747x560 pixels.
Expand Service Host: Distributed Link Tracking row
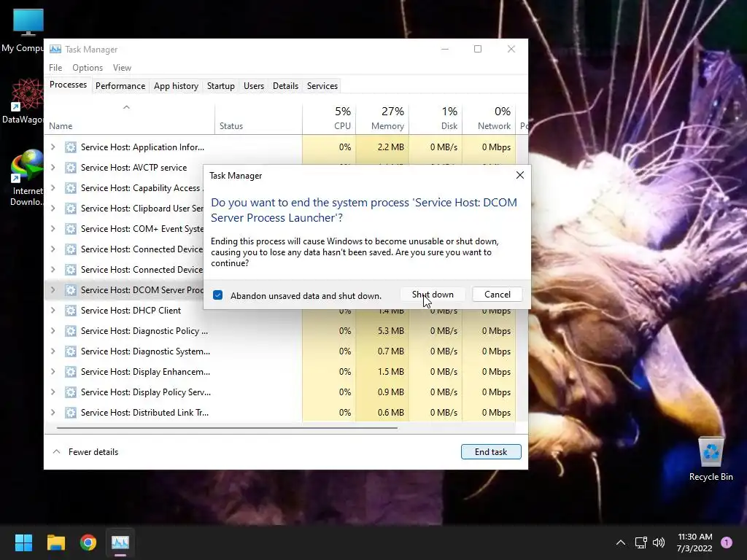(x=53, y=413)
